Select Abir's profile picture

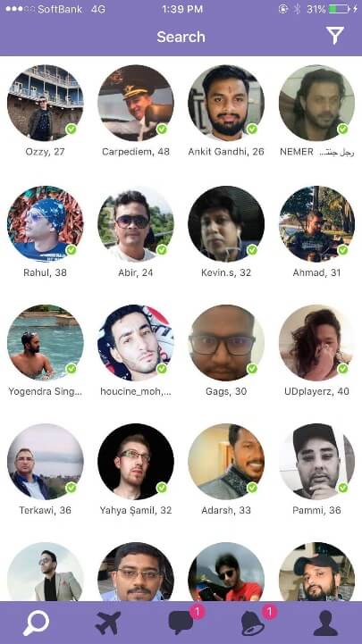tap(136, 224)
